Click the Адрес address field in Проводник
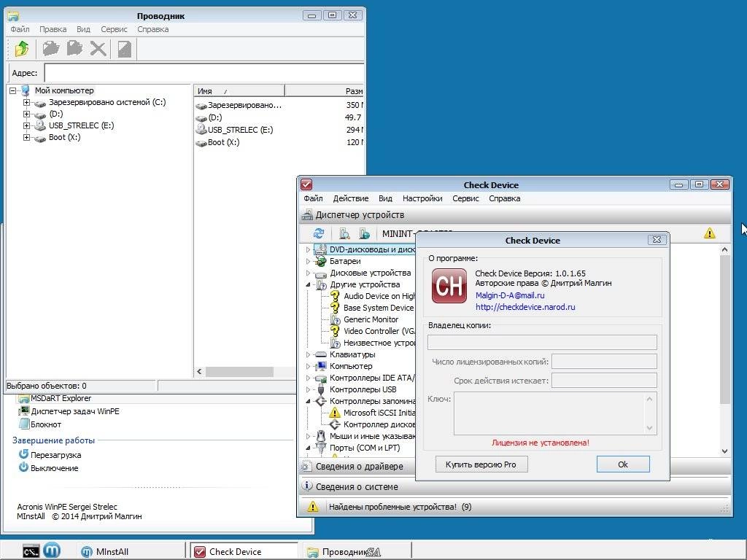747x560 pixels. [x=204, y=73]
